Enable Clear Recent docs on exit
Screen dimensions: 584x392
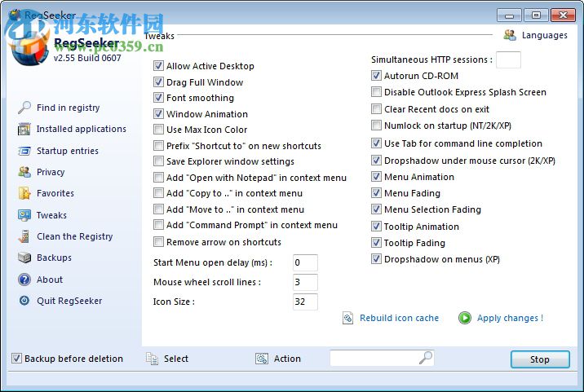pos(376,109)
